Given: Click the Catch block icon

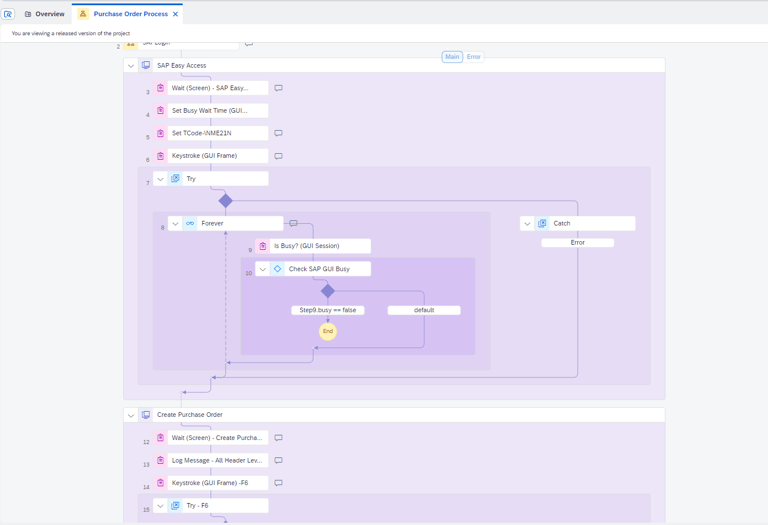Looking at the screenshot, I should pyautogui.click(x=542, y=223).
